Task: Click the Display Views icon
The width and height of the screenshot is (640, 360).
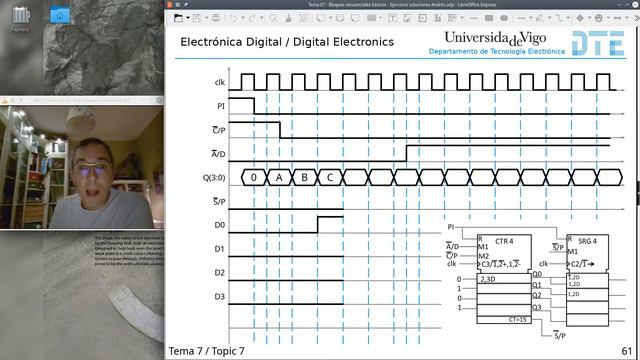Action: click(x=321, y=18)
